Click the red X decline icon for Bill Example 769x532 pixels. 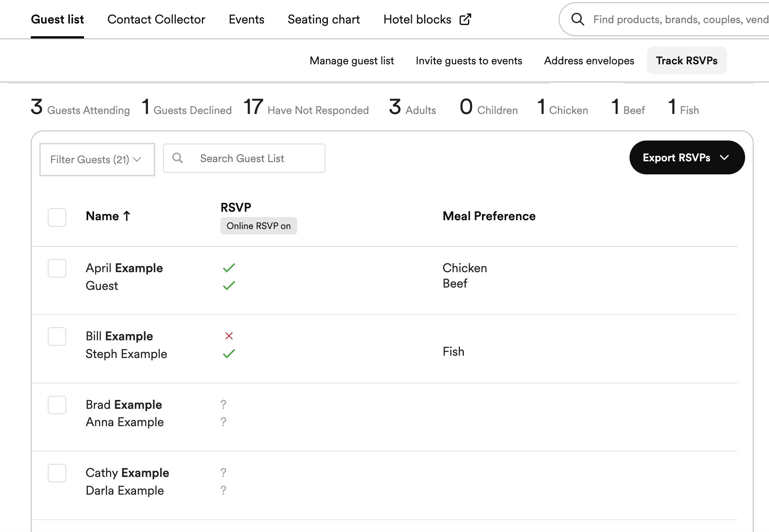(228, 336)
